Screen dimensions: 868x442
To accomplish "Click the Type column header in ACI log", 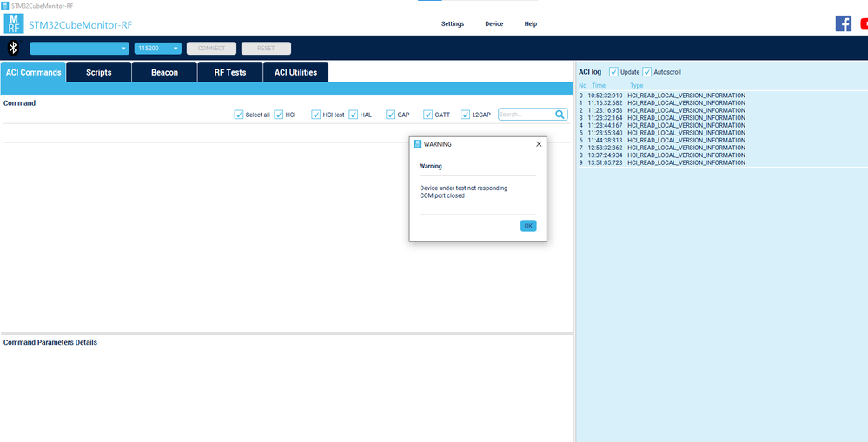I will (x=637, y=86).
